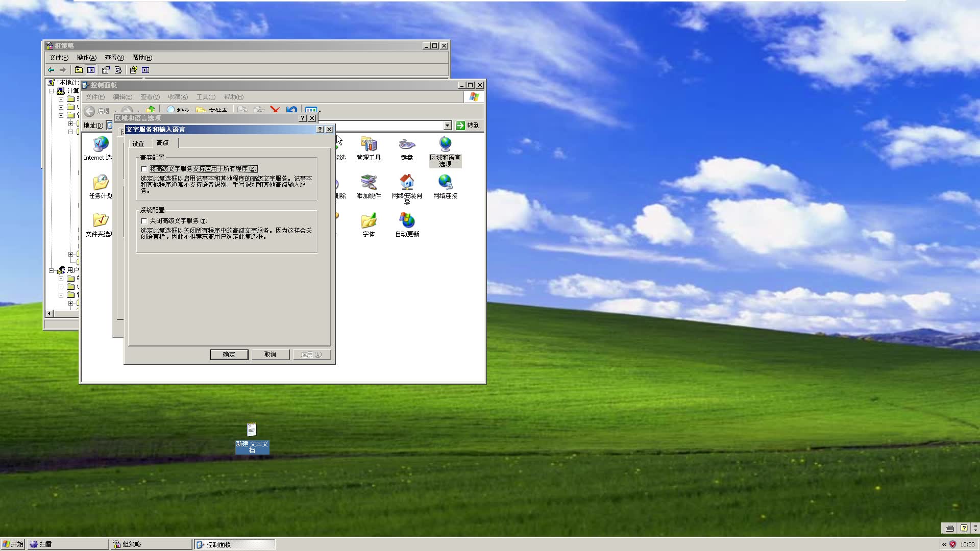Open the 字体 (Fonts) folder icon
The width and height of the screenshot is (980, 551).
[x=369, y=221]
